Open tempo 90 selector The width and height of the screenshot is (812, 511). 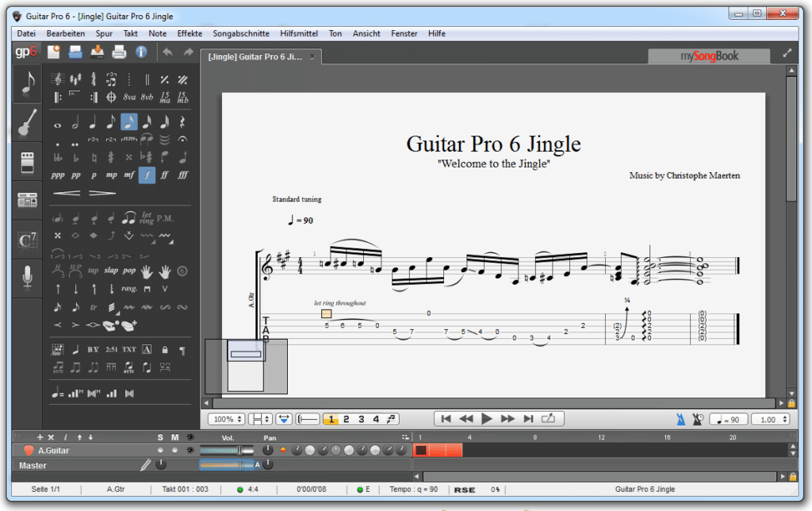[x=728, y=419]
